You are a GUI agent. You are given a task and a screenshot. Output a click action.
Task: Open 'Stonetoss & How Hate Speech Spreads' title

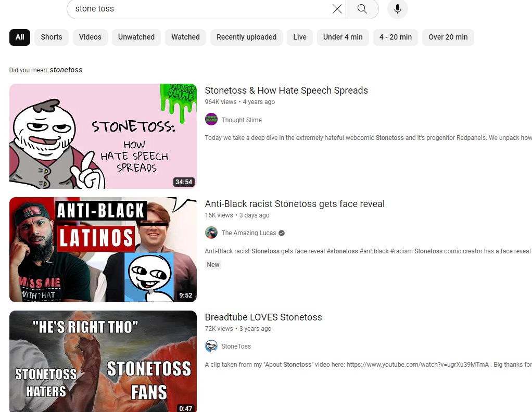[x=286, y=91]
